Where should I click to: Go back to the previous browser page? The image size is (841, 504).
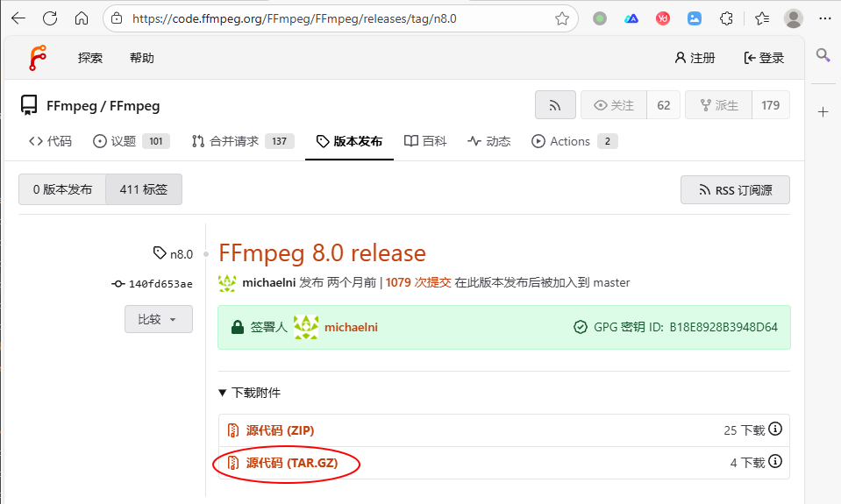coord(18,18)
